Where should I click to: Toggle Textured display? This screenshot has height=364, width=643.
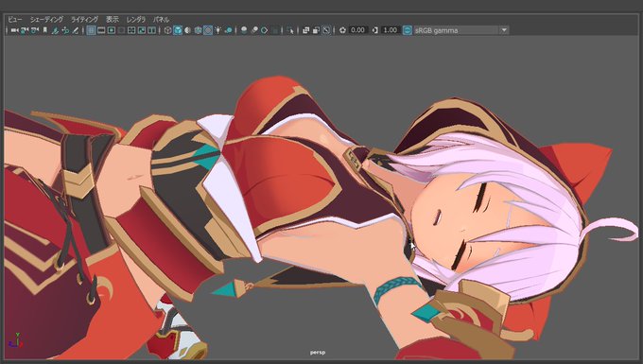(x=208, y=30)
